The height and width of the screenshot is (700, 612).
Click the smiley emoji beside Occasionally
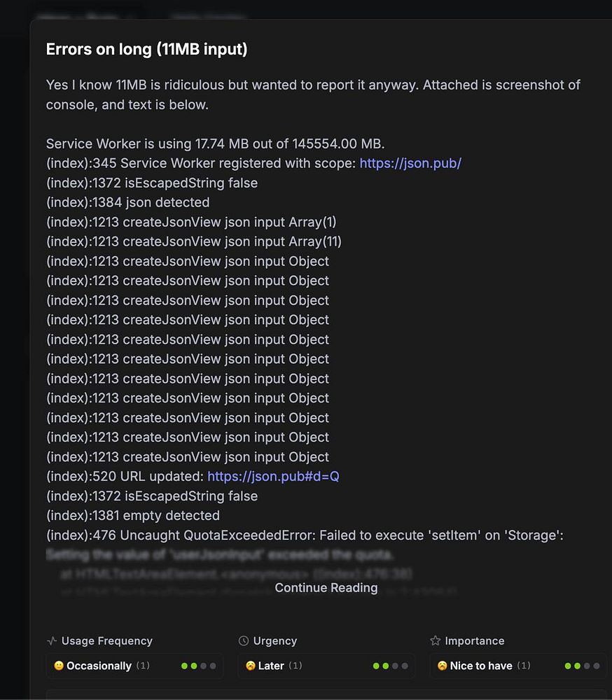[59, 666]
